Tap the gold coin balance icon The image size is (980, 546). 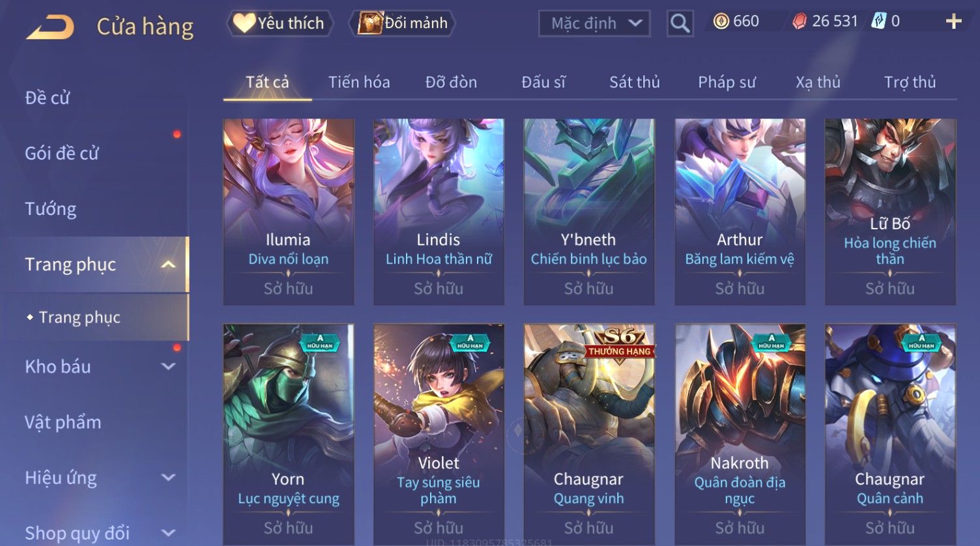coord(721,22)
